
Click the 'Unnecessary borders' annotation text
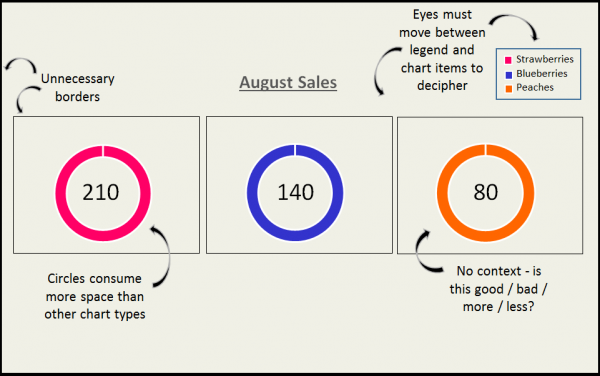pyautogui.click(x=78, y=88)
